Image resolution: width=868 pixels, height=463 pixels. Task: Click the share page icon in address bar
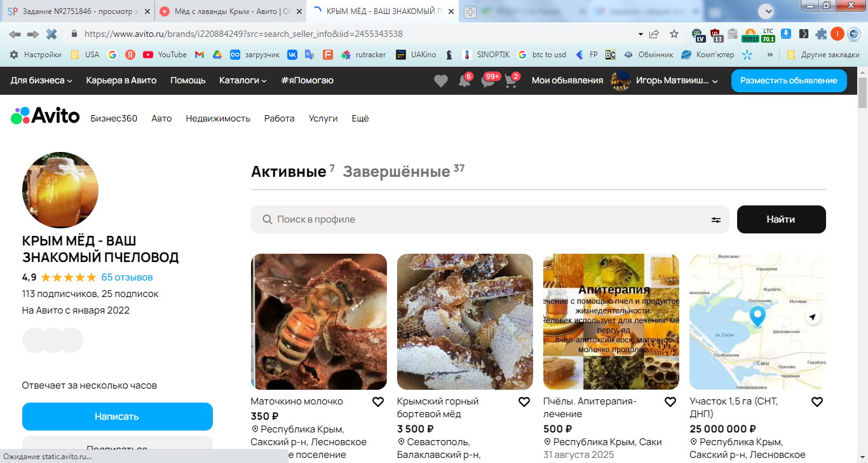[x=654, y=34]
